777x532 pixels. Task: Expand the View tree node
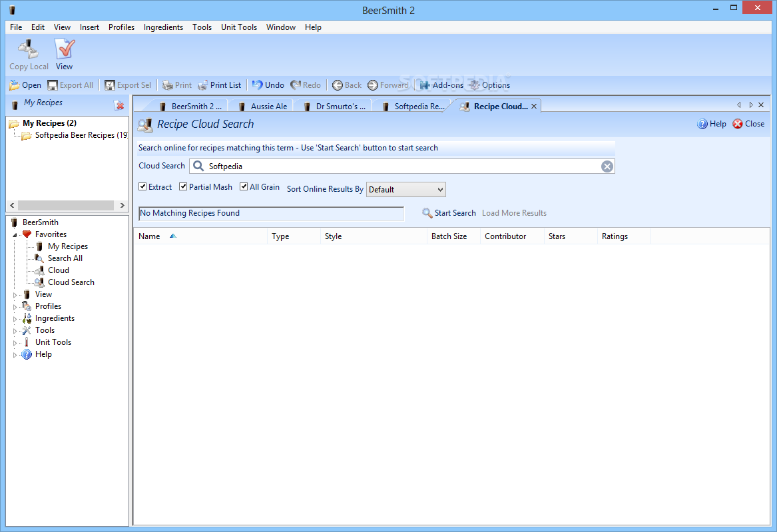click(x=15, y=295)
